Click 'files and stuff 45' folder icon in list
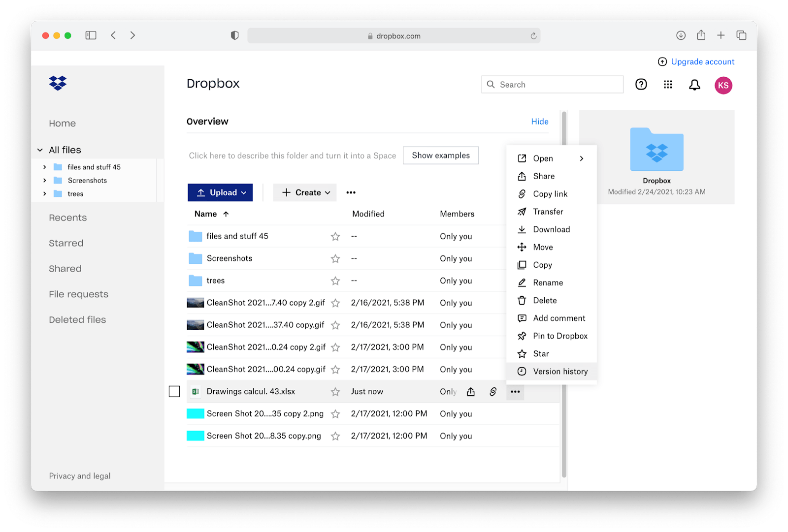The width and height of the screenshot is (788, 532). tap(196, 236)
